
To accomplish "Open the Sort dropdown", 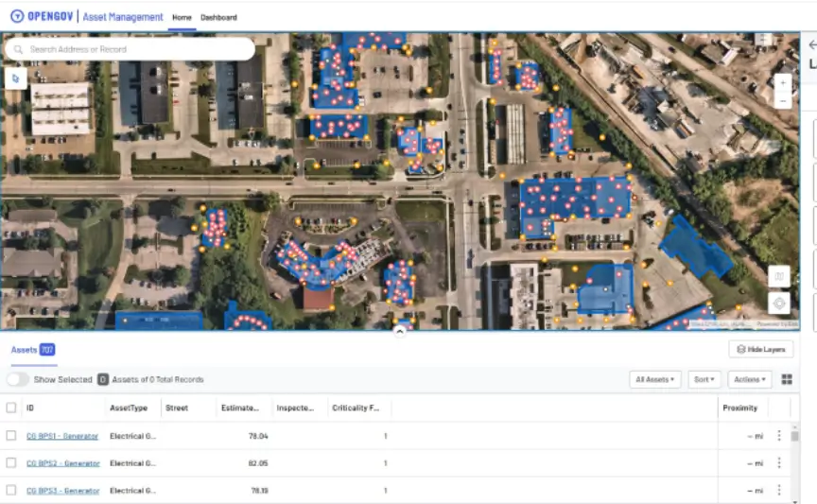I will coord(704,379).
